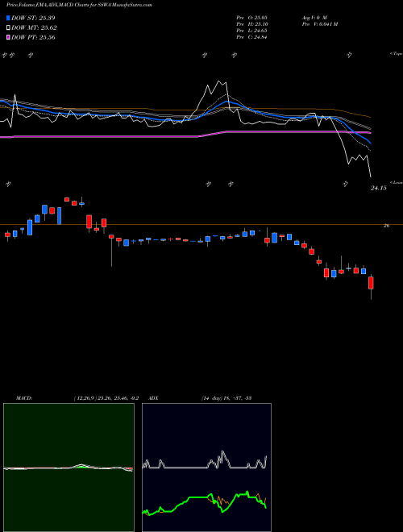This screenshot has height=532, width=403.
Task: Click the 'Pre H: 25.10' value
Action: [x=251, y=24]
